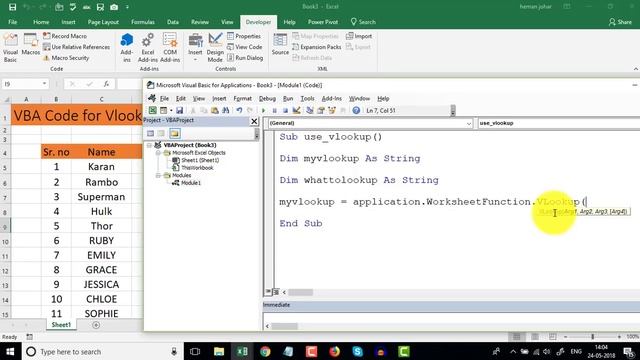Toggle Design Mode in ribbon
This screenshot has height=360, width=640.
pos(215,48)
